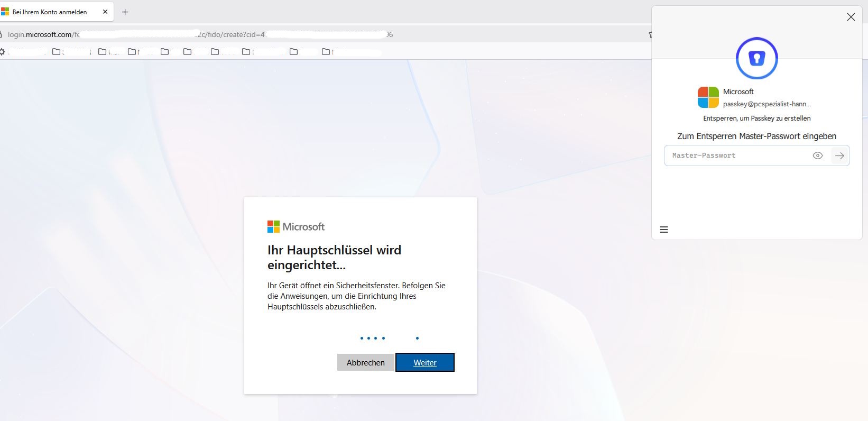Click the 'Ihr Gerät öffnet ein Sicherheitsfenster' paragraph
This screenshot has height=421, width=868.
pos(357,296)
